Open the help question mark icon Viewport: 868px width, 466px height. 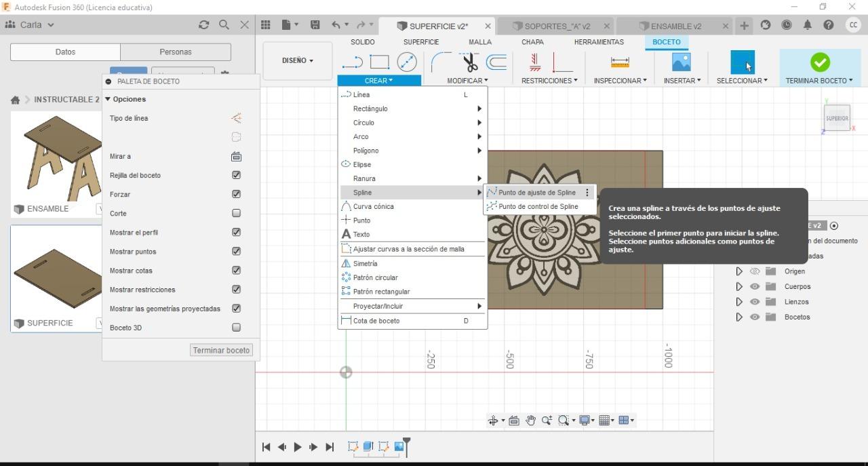(x=828, y=25)
